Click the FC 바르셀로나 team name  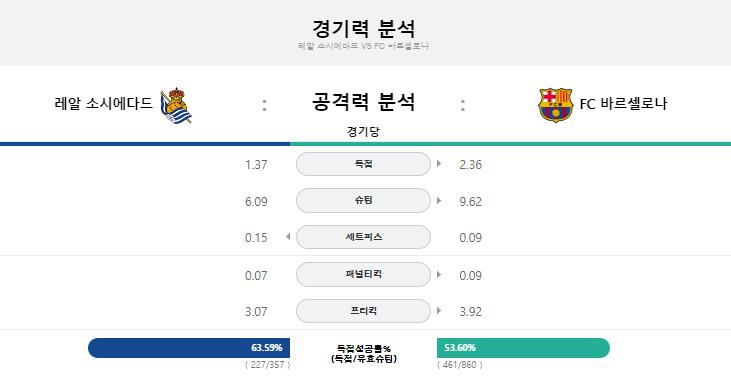coord(623,103)
